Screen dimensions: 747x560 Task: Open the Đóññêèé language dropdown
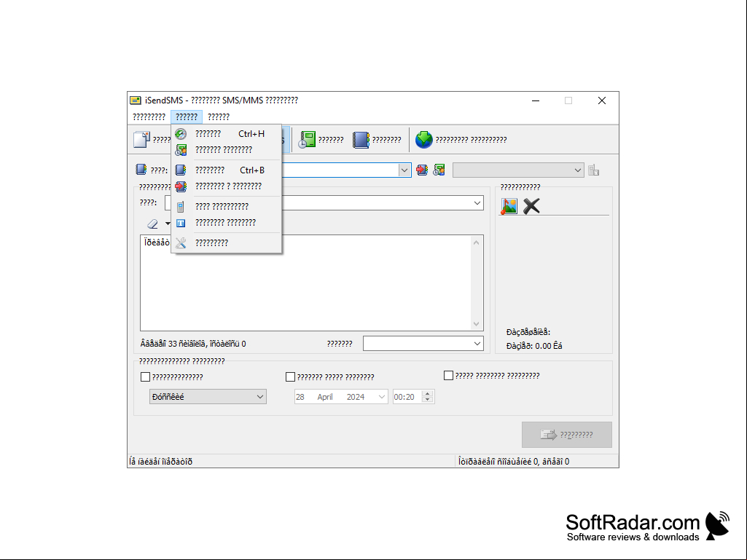click(x=208, y=397)
